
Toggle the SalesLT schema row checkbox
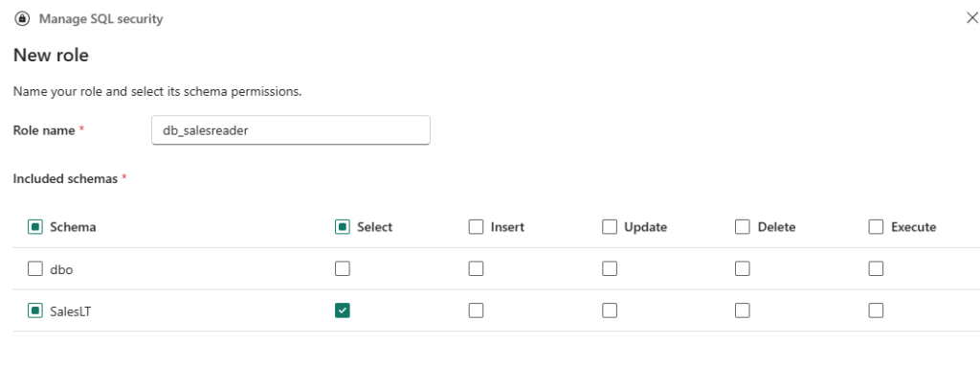point(35,310)
